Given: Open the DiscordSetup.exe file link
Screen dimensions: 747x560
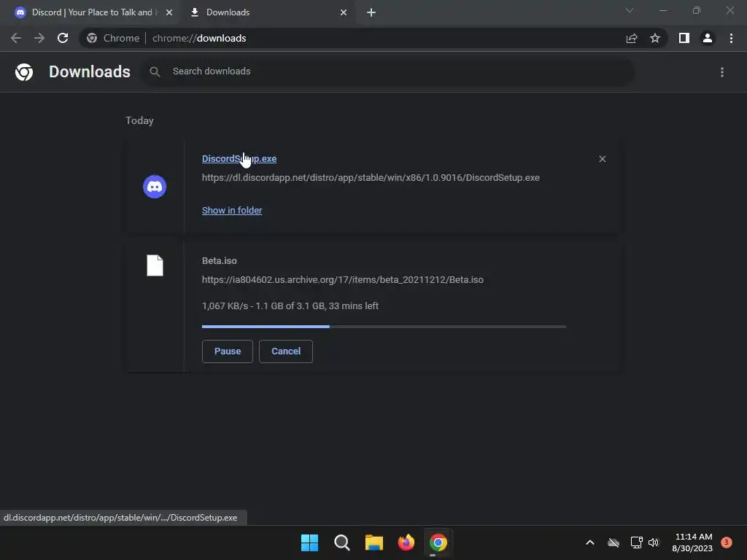Looking at the screenshot, I should (x=239, y=158).
